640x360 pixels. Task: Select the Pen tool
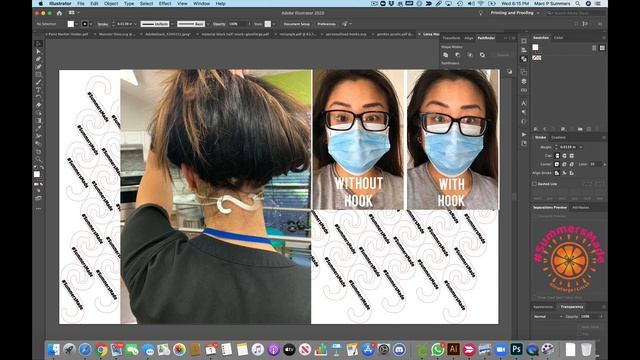click(38, 59)
